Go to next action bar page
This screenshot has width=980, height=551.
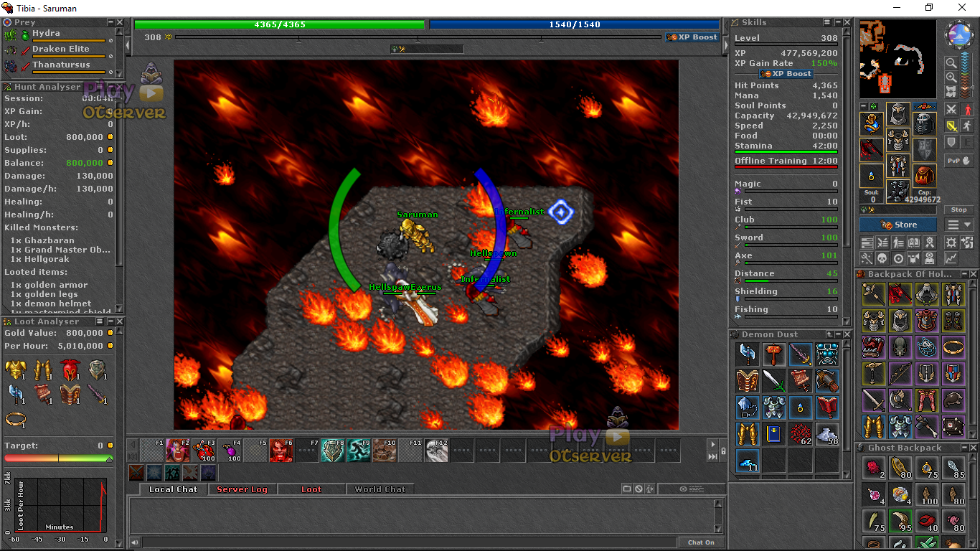point(712,443)
